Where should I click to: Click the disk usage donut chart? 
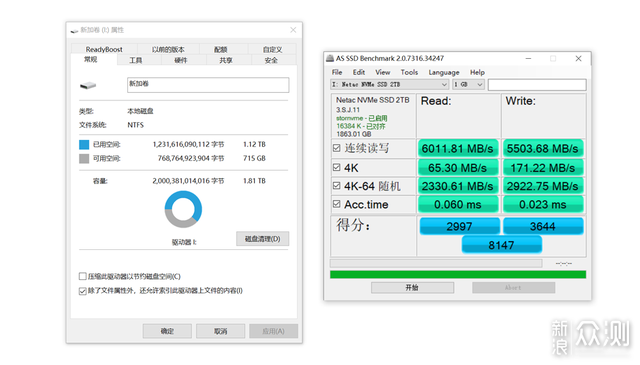point(183,209)
